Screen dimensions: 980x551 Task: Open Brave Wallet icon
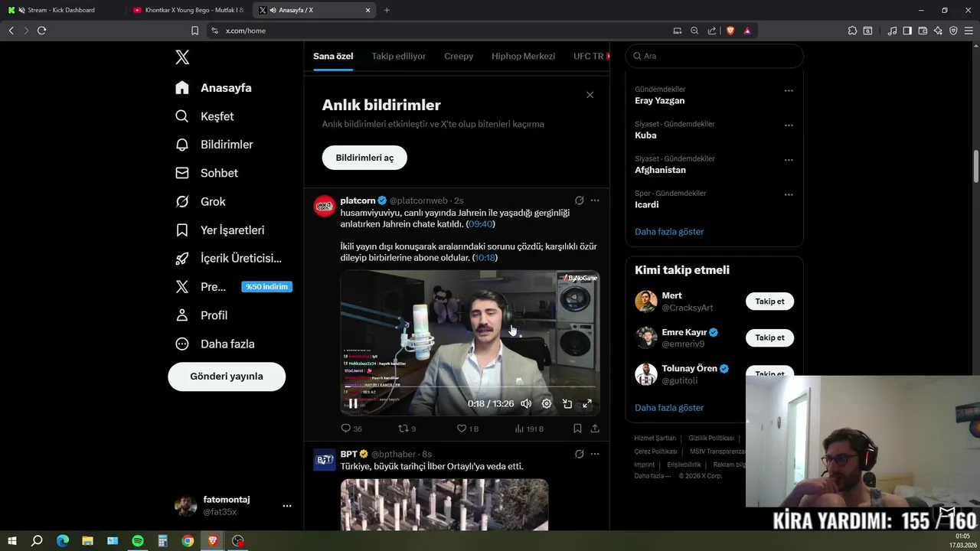(x=923, y=31)
